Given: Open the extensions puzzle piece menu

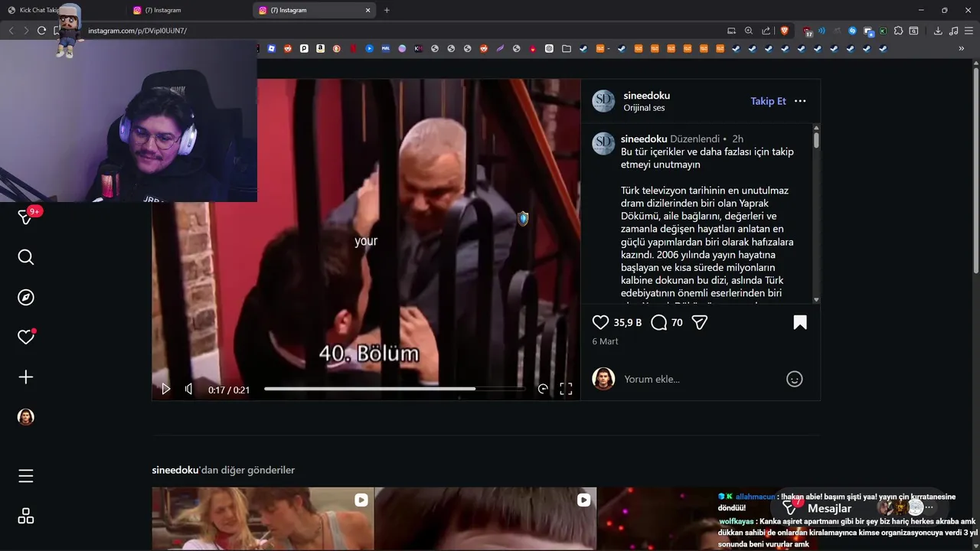Looking at the screenshot, I should point(898,31).
